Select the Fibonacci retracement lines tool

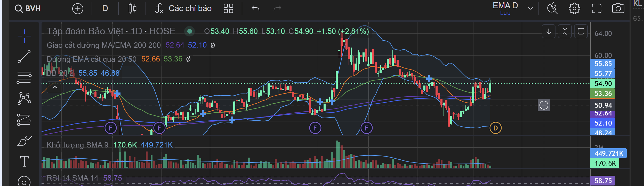(24, 78)
